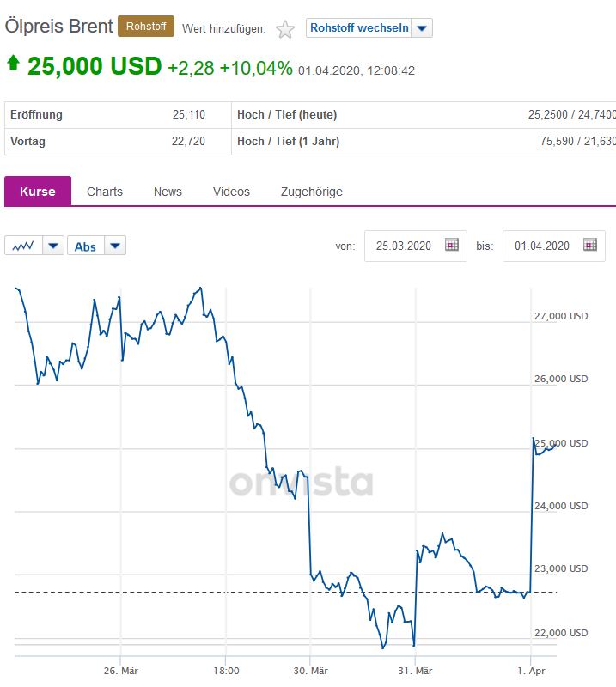Screen dimensions: 616x687
Task: Expand the chart type dropdown arrow
Action: 53,246
